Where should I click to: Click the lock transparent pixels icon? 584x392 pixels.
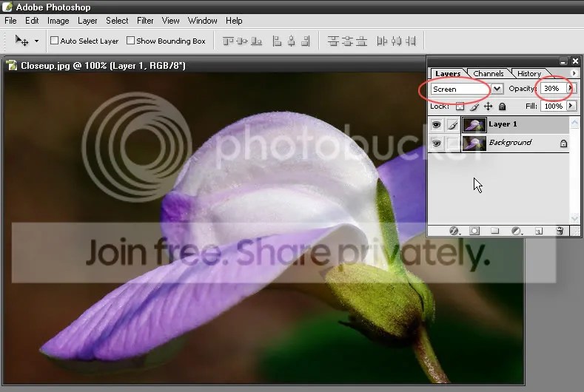click(460, 107)
